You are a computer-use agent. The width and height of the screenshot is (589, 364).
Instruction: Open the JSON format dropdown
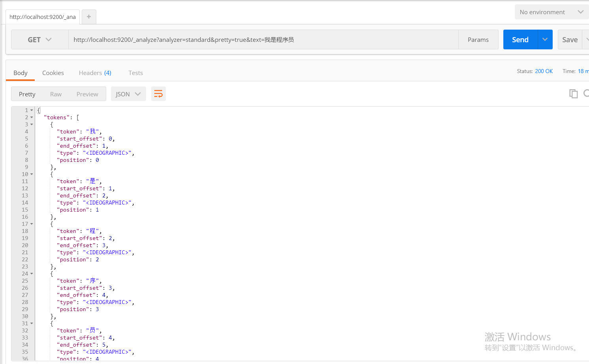point(128,94)
